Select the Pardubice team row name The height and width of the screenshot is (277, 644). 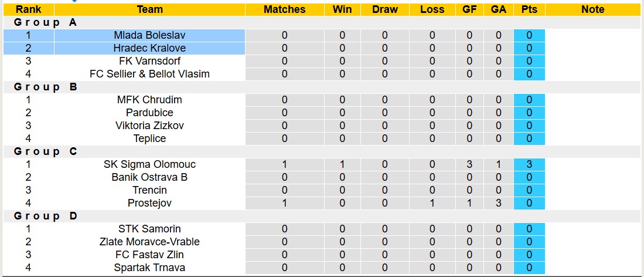coord(149,113)
